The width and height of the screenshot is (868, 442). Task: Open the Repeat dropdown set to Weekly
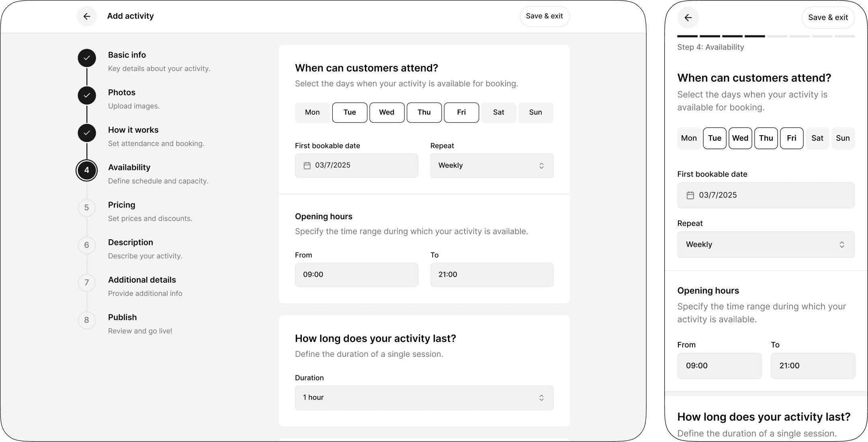click(491, 165)
